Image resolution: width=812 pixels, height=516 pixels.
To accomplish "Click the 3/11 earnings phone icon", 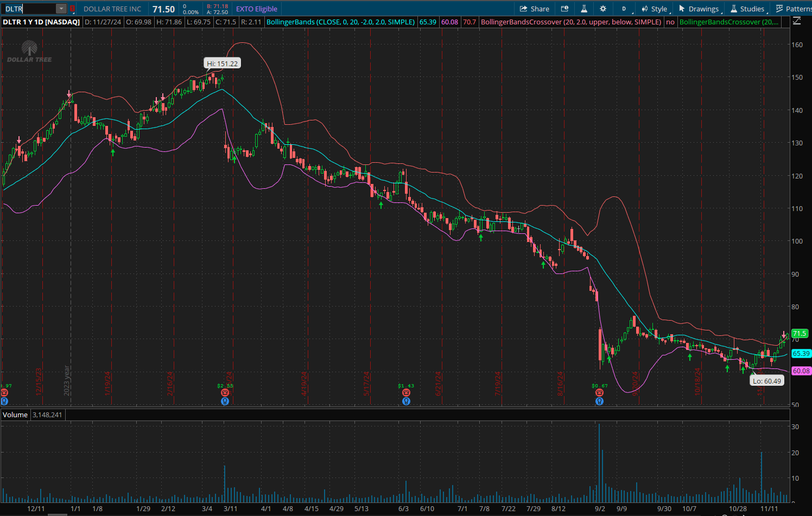I will pos(225,392).
